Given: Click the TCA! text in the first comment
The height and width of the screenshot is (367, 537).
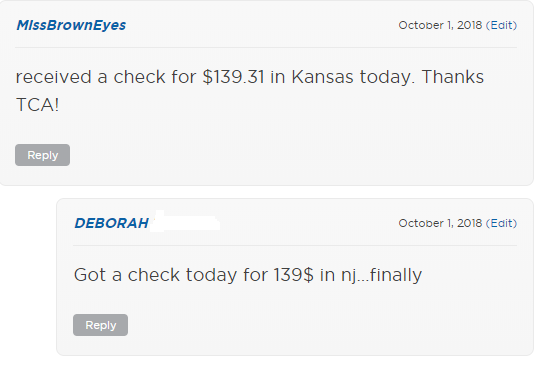Looking at the screenshot, I should tap(37, 105).
